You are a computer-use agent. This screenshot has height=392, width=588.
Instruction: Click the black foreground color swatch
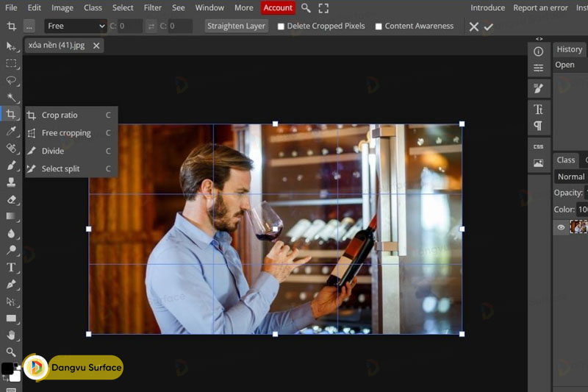[7, 368]
